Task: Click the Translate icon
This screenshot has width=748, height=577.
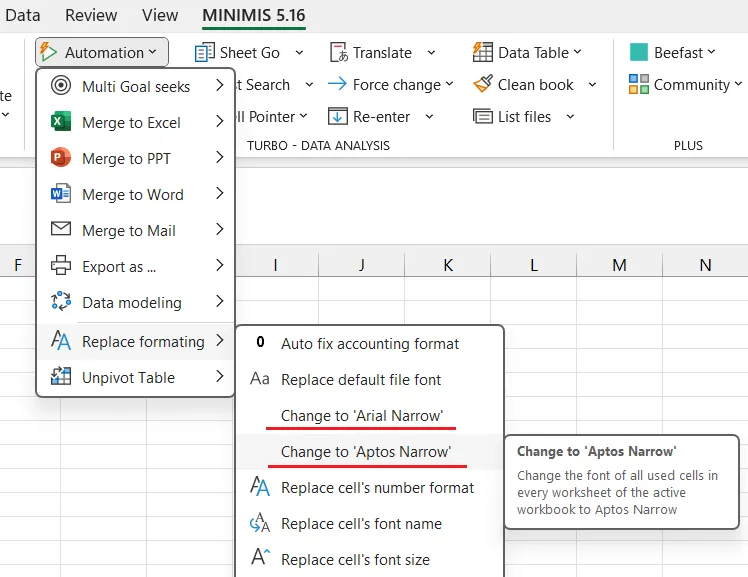Action: (x=339, y=52)
